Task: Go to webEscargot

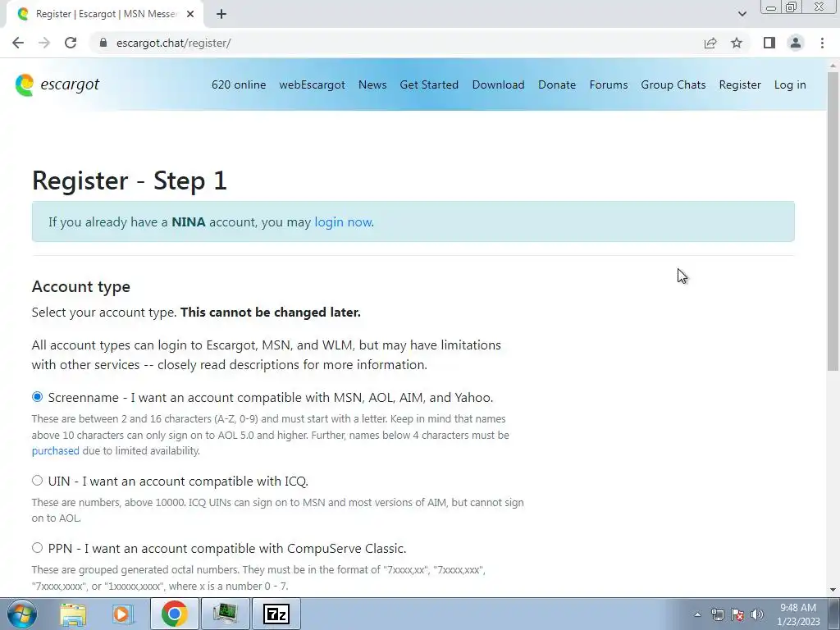Action: pos(313,84)
